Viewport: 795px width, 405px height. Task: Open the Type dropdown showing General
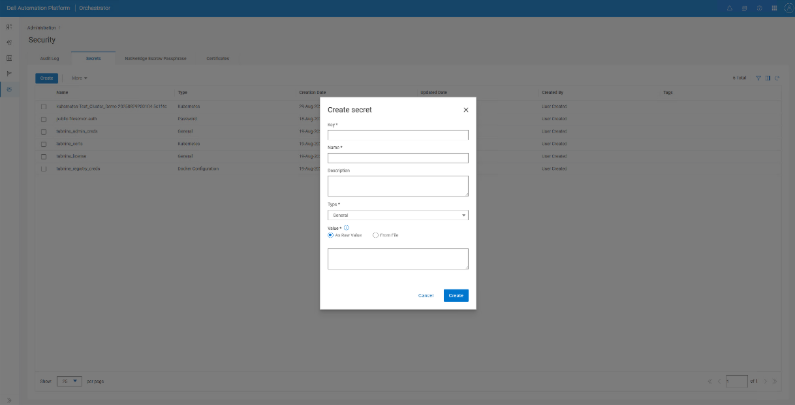[x=398, y=215]
